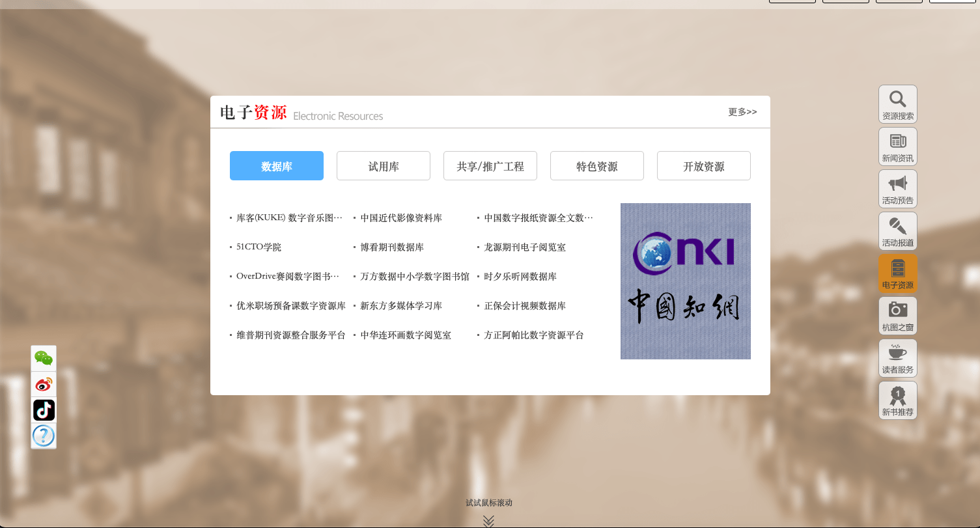980x528 pixels.
Task: Click the 更多>> link
Action: (742, 112)
